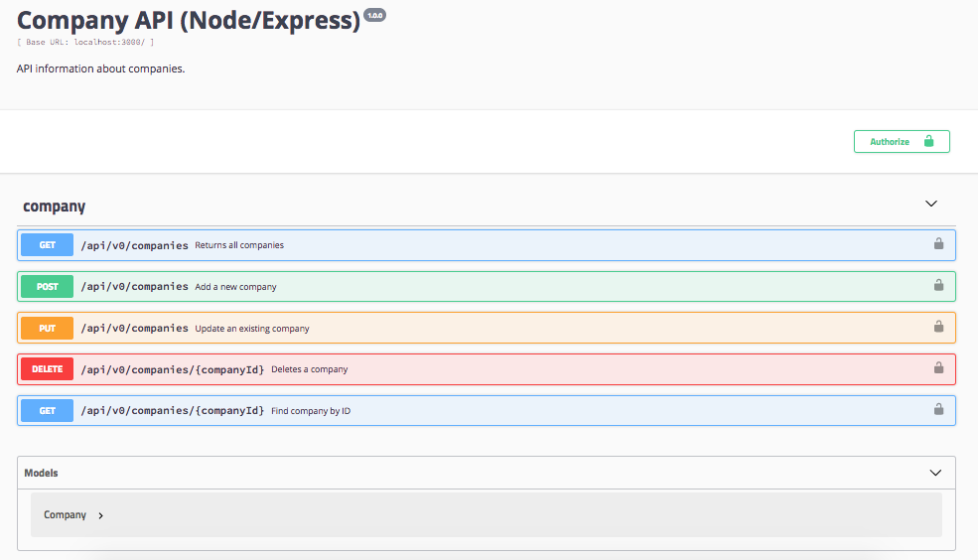Click lock icon on POST companies row
Image resolution: width=978 pixels, height=560 pixels.
click(x=938, y=285)
